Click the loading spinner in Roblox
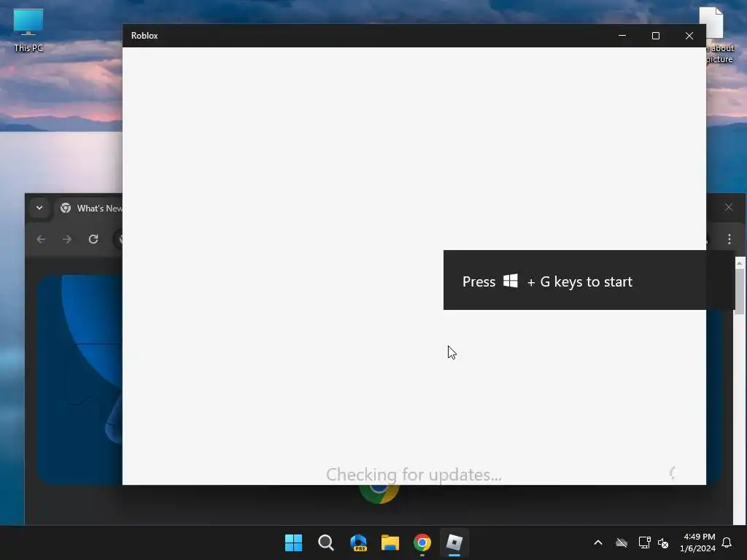 point(673,472)
